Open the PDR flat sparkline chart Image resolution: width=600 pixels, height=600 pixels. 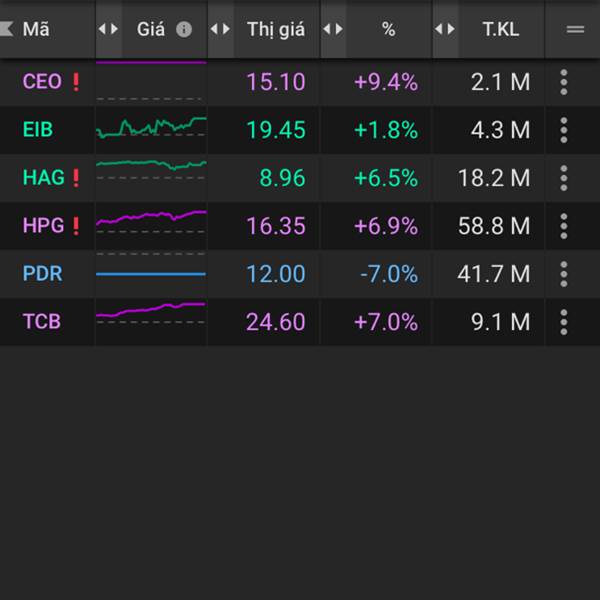point(151,274)
